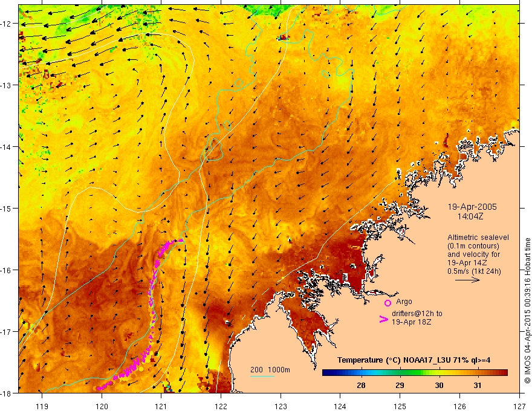Click the dark blue end of temperature color bar

[x=328, y=373]
